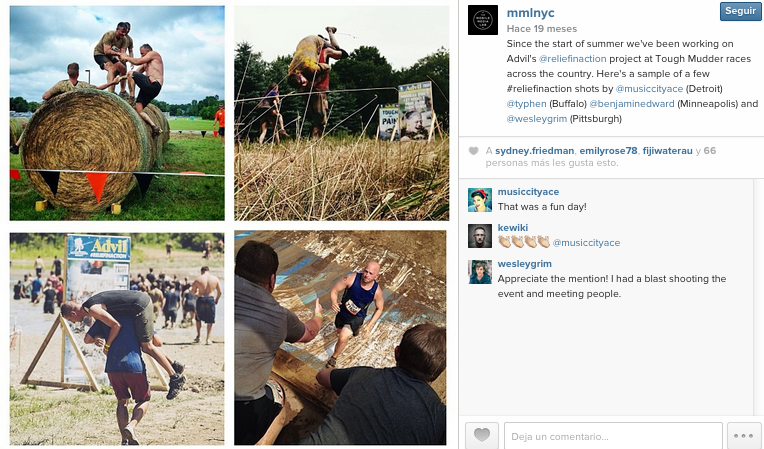Open fijiwaterau's profile from likes
This screenshot has height=449, width=764.
tap(668, 151)
